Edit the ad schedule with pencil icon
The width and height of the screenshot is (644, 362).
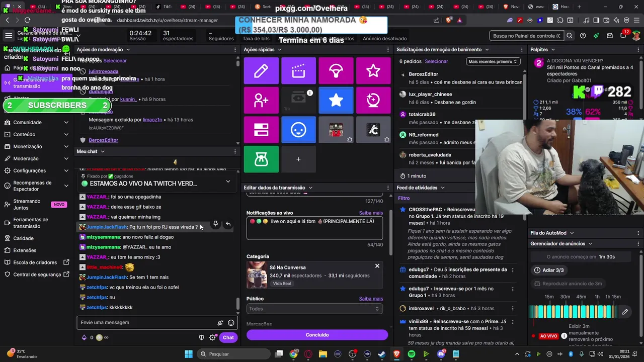pyautogui.click(x=625, y=312)
